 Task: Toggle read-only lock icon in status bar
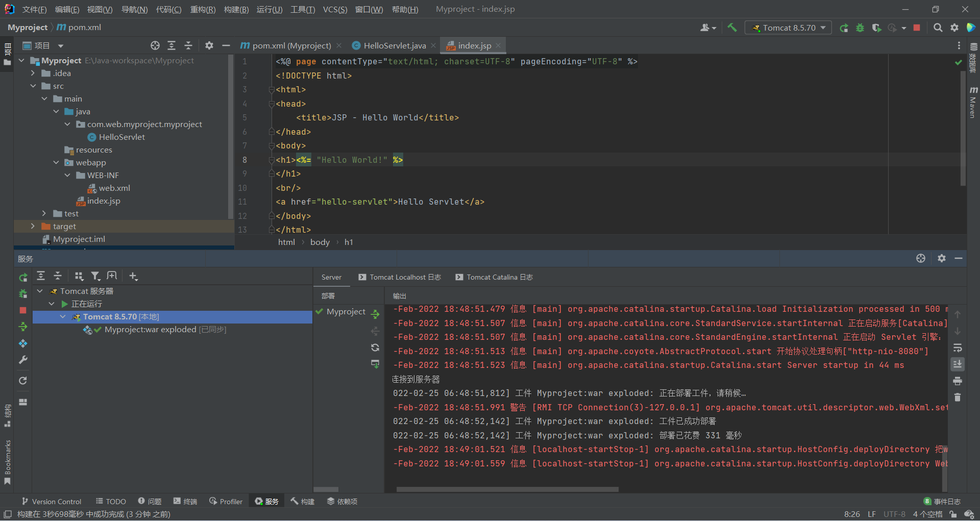[952, 514]
